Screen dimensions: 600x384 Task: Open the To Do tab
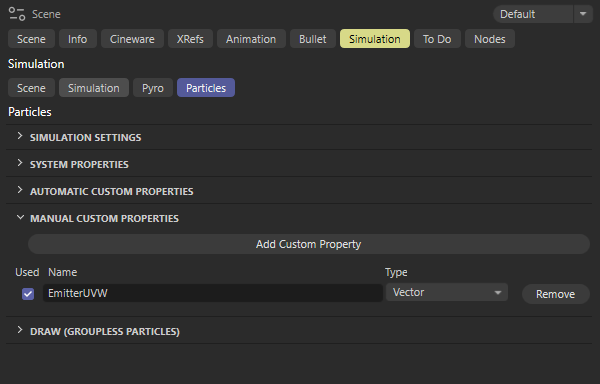click(x=437, y=39)
